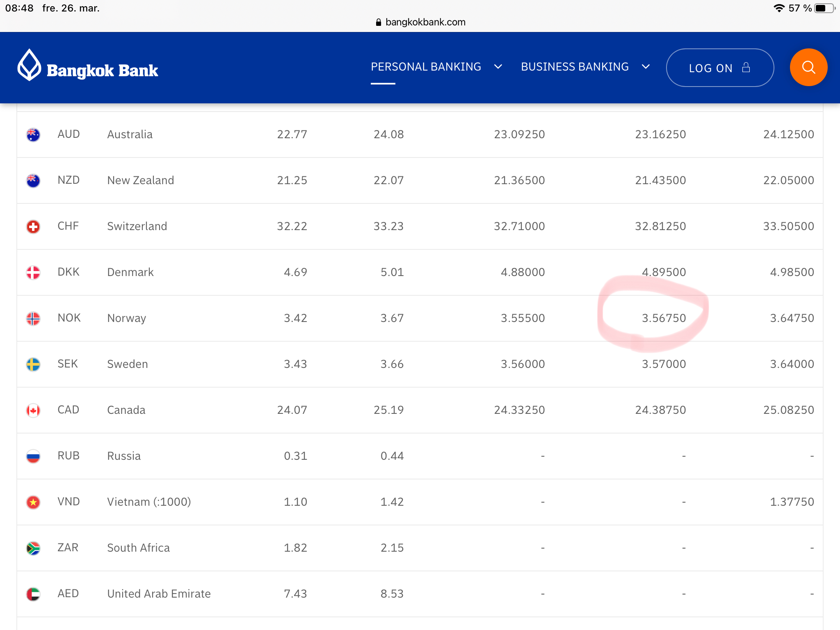Viewport: 840px width, 630px height.
Task: Click the United Arab Emirate flag icon
Action: [33, 594]
